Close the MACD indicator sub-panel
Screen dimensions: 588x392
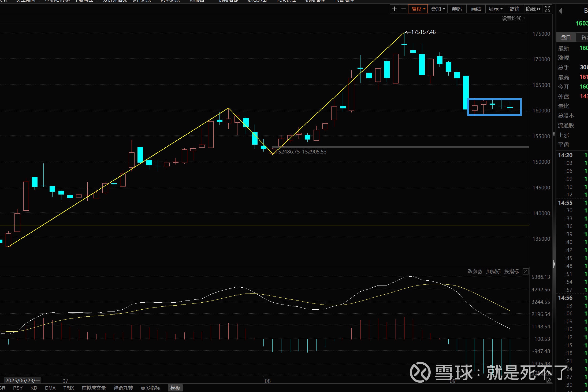coord(526,272)
